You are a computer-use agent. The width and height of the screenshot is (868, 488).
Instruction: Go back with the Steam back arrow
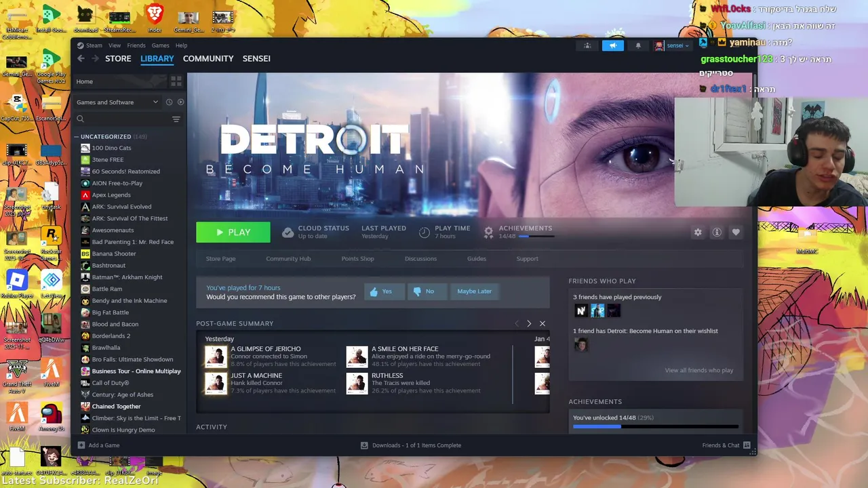(81, 59)
